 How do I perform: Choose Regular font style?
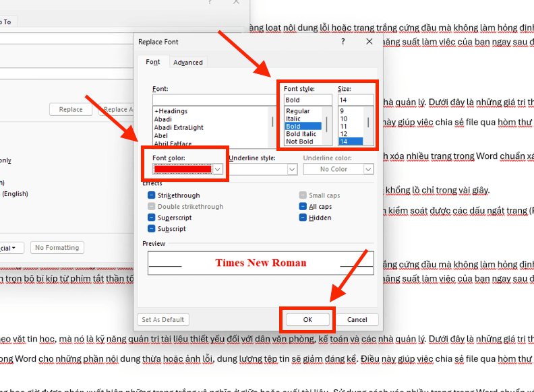coord(298,111)
